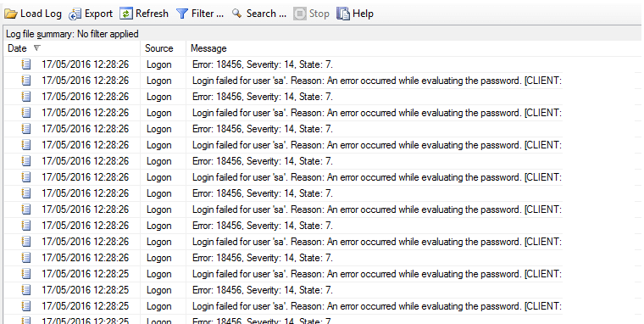Click the Message column header

click(x=414, y=48)
